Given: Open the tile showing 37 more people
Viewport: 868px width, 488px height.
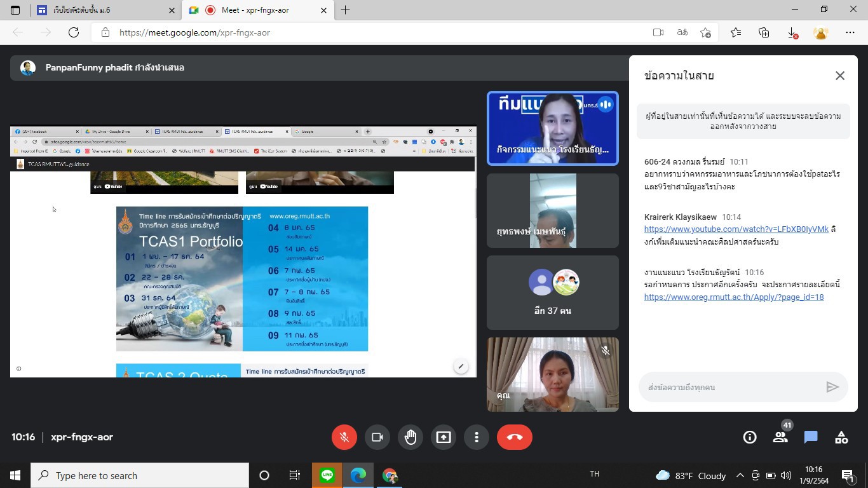Looking at the screenshot, I should (x=553, y=292).
